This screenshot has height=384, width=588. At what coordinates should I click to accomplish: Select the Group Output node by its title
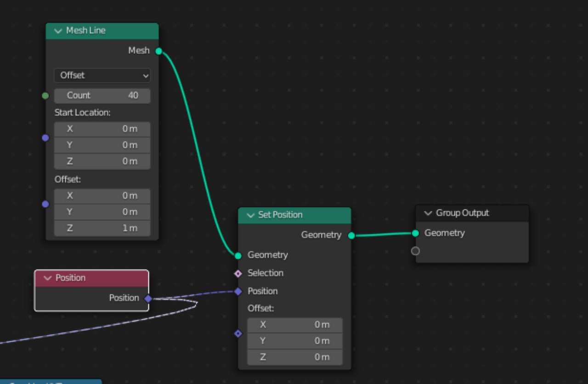coord(463,213)
